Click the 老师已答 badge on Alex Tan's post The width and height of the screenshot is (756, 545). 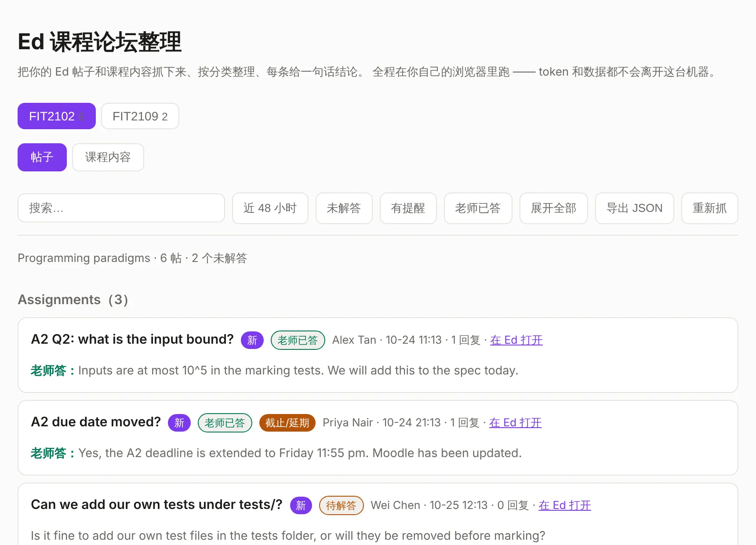(298, 340)
